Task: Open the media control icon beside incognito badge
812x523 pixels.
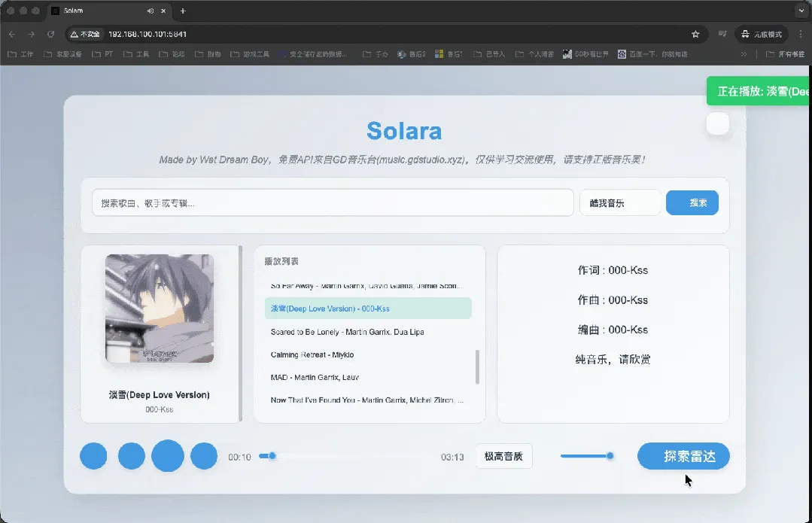Action: tap(722, 34)
